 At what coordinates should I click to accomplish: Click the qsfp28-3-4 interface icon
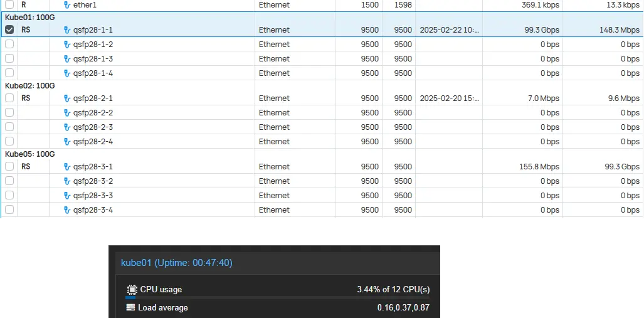point(67,209)
